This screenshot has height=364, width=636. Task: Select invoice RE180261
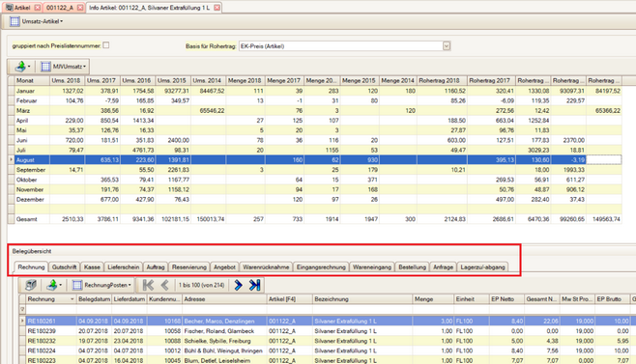click(42, 321)
